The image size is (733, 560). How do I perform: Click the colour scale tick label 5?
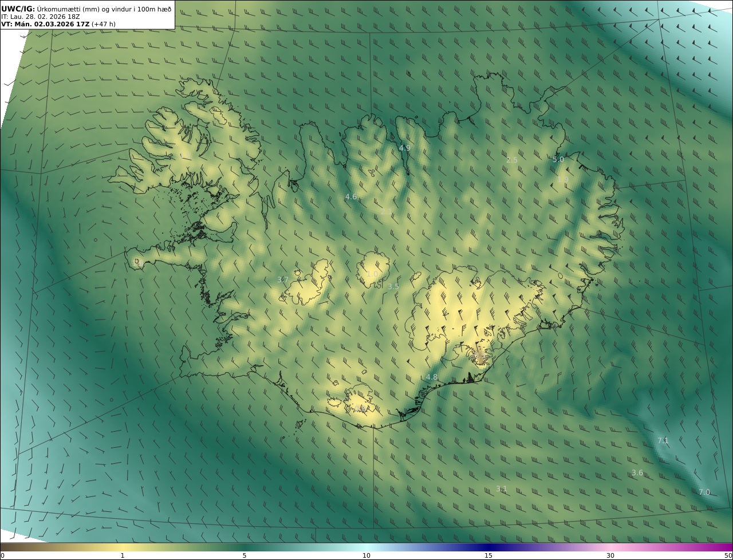[x=245, y=555]
